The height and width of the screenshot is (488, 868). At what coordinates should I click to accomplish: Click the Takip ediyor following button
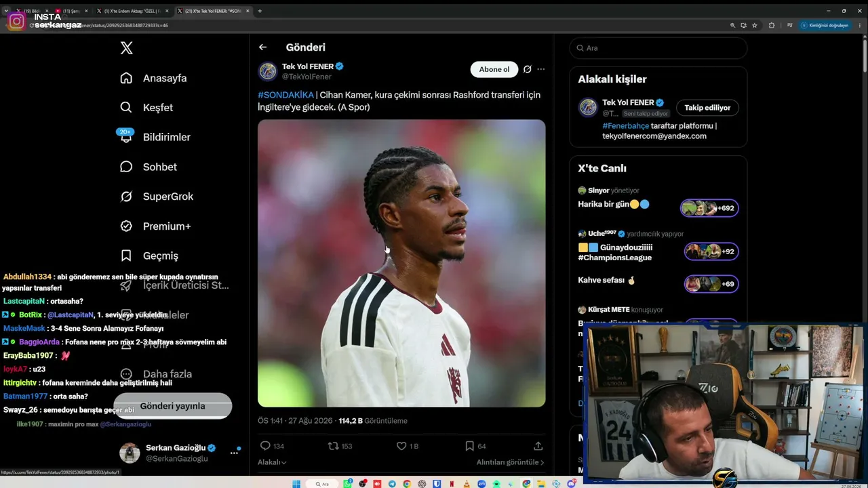click(707, 108)
